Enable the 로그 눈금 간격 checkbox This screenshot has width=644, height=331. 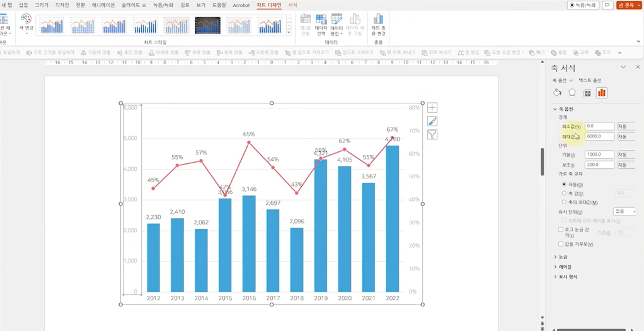561,229
